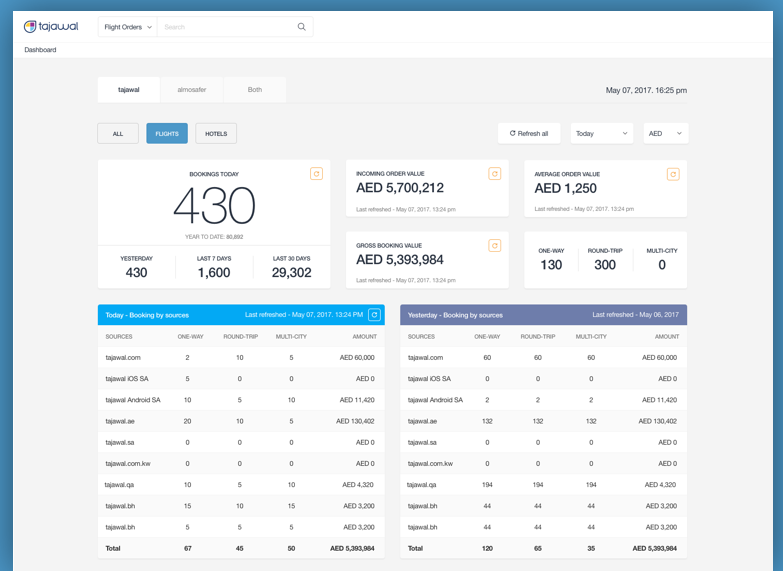The image size is (783, 571).
Task: Select the HOTELS filter button
Action: pos(216,133)
